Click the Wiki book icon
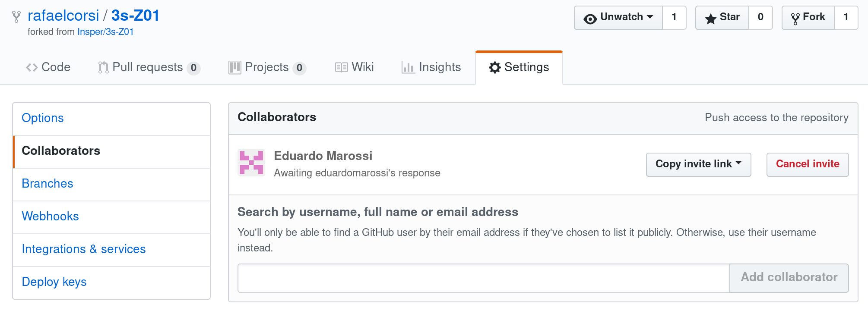The image size is (868, 320). point(341,67)
